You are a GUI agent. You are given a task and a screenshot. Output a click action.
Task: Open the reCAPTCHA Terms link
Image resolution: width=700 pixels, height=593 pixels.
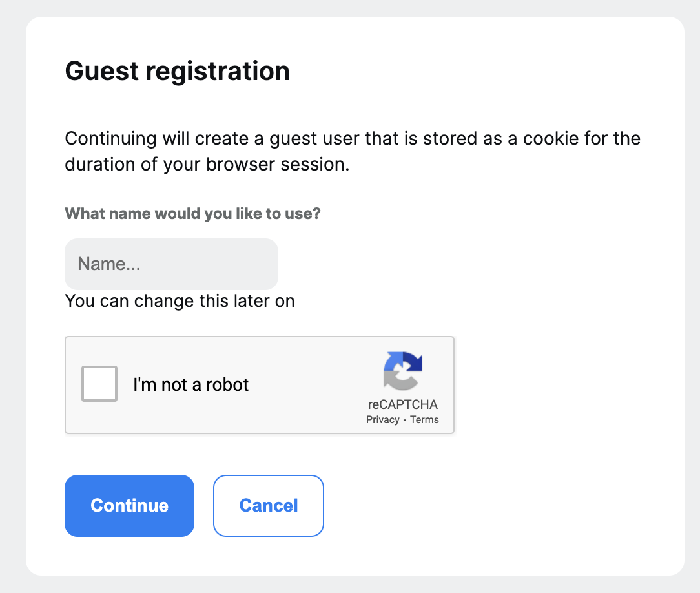pyautogui.click(x=424, y=419)
